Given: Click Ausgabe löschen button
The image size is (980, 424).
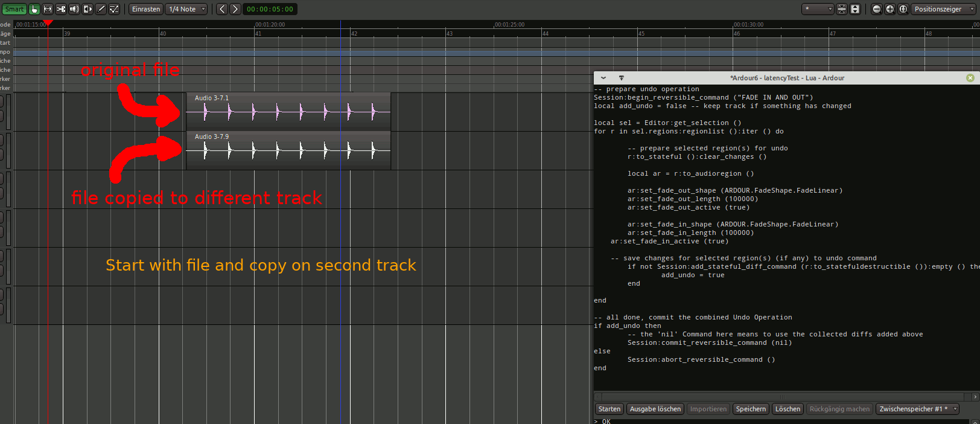Looking at the screenshot, I should (655, 409).
